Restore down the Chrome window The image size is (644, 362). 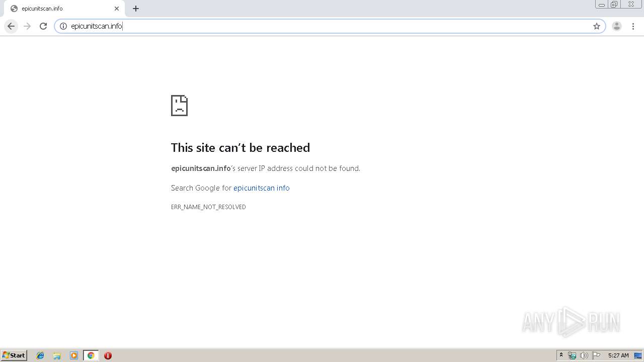point(614,5)
